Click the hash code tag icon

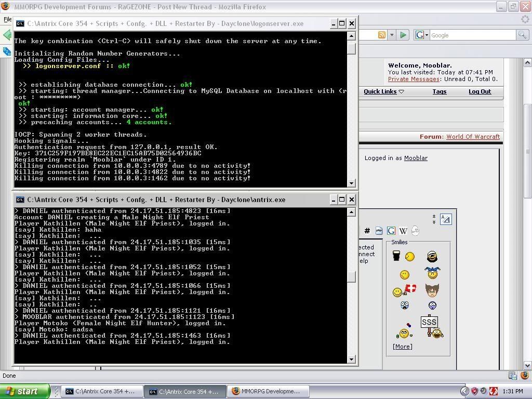pos(367,231)
